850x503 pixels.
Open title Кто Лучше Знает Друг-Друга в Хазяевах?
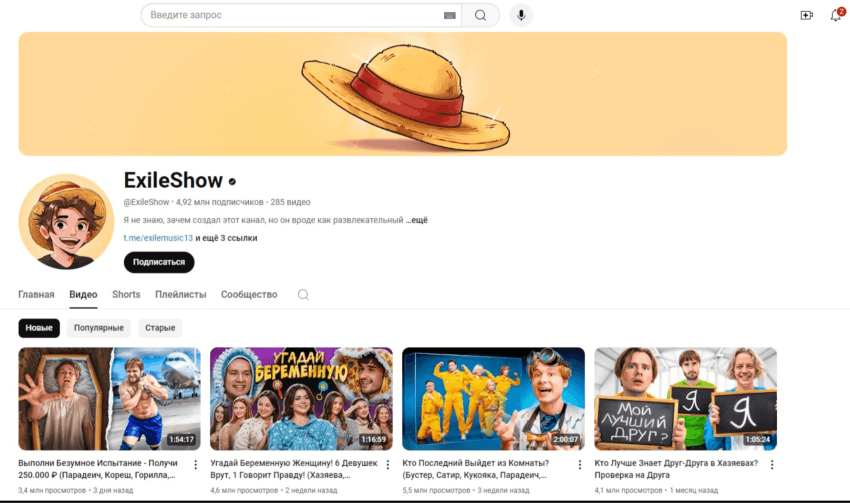point(676,469)
